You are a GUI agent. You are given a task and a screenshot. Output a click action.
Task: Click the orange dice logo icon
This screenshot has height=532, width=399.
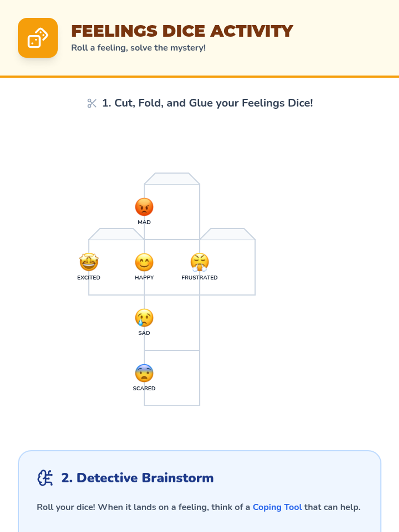point(38,38)
